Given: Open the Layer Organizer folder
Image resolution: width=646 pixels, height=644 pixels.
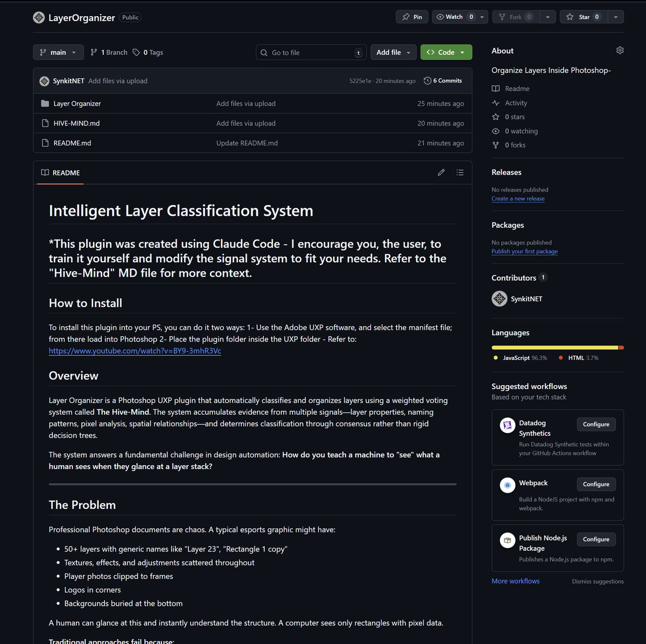Looking at the screenshot, I should point(77,103).
